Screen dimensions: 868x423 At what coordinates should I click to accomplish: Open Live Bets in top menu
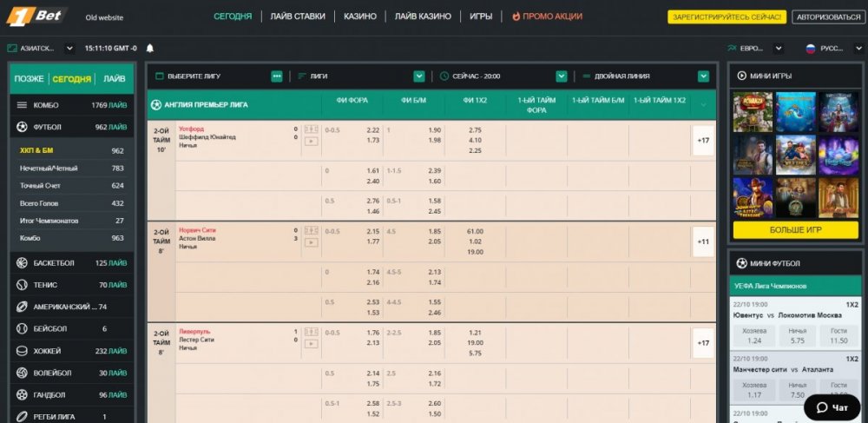(298, 17)
